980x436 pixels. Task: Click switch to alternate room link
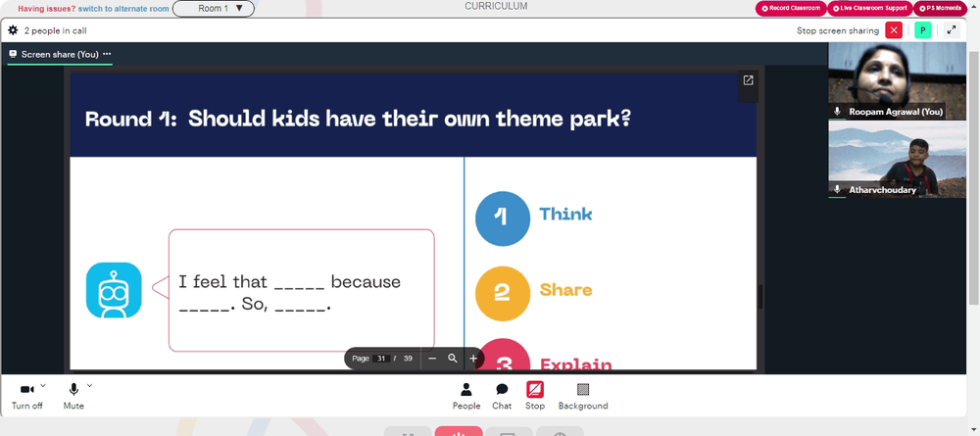[x=123, y=9]
